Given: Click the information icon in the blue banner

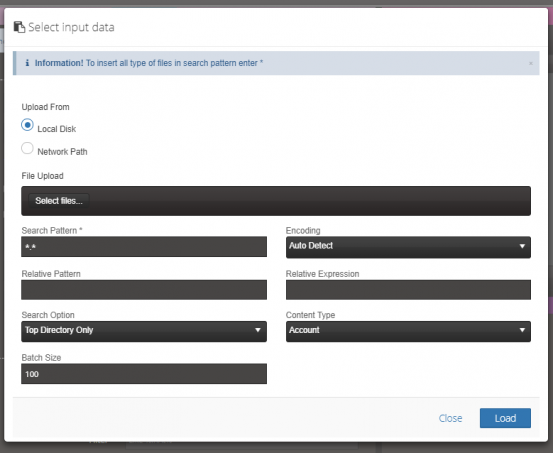Looking at the screenshot, I should [x=27, y=63].
